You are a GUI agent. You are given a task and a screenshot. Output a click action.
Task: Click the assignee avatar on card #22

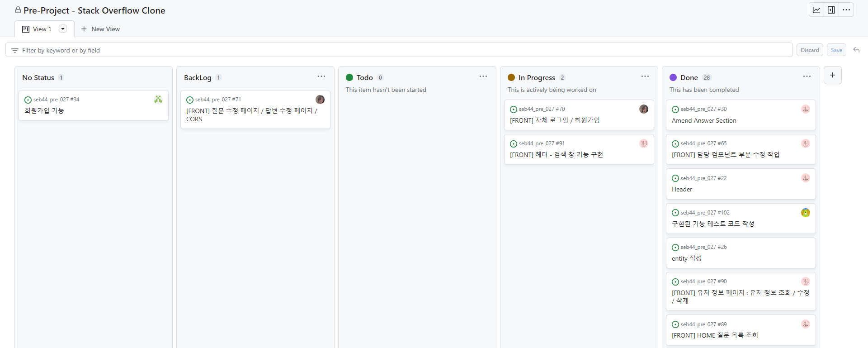click(806, 178)
